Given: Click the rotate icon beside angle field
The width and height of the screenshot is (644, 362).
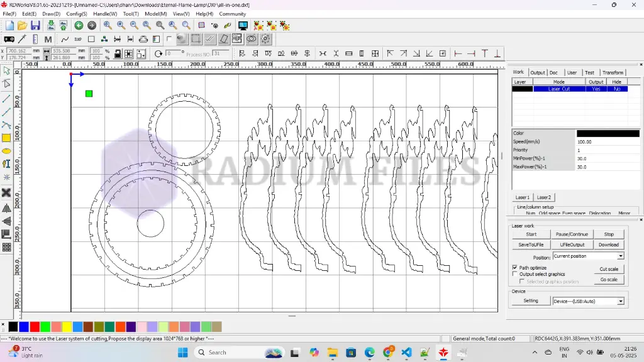Looking at the screenshot, I should 158,54.
